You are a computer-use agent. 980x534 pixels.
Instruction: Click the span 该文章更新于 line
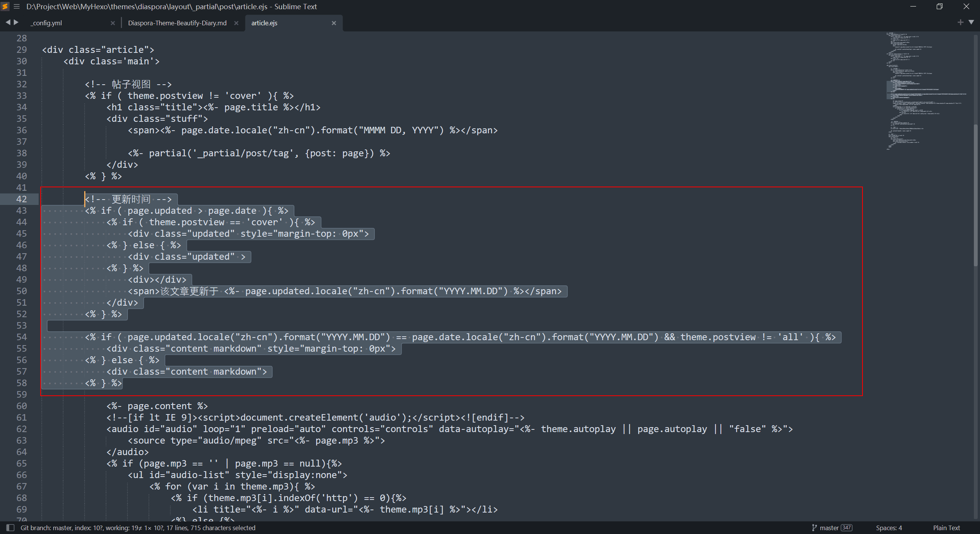point(345,291)
